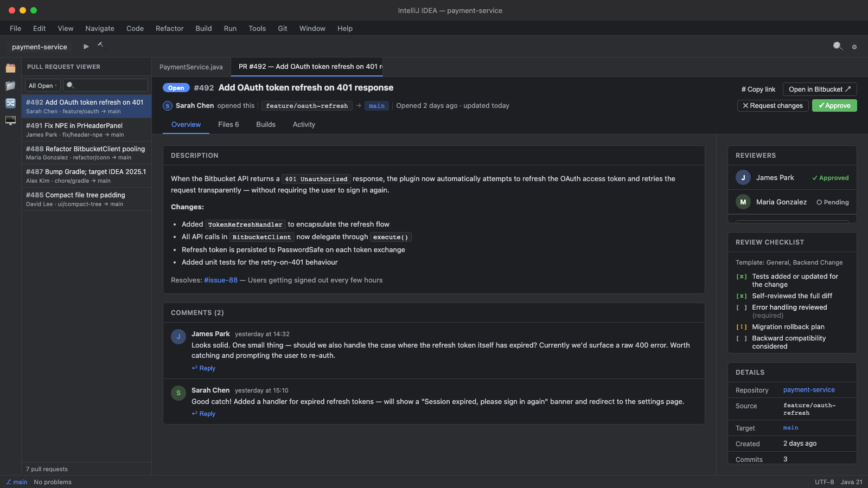Click Copy link
Screen dimensions: 868x488
[x=758, y=89]
